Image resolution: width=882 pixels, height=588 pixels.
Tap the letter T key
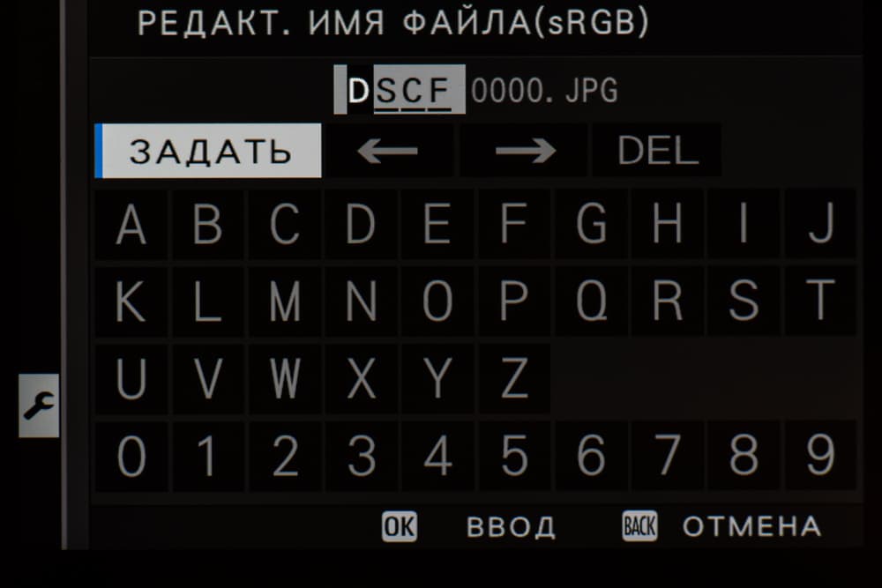pos(820,301)
